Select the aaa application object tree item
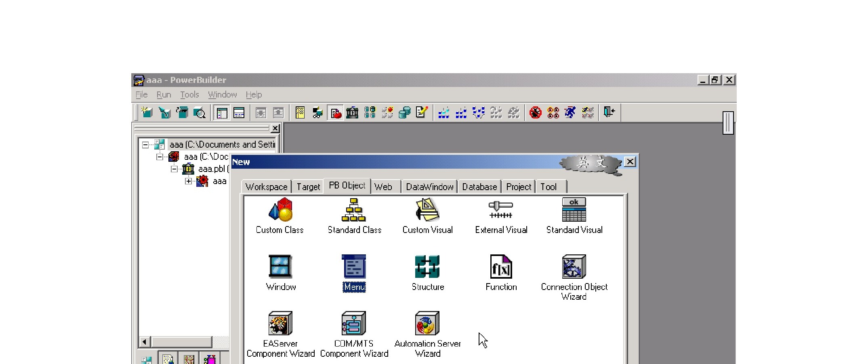The height and width of the screenshot is (364, 868). (220, 181)
